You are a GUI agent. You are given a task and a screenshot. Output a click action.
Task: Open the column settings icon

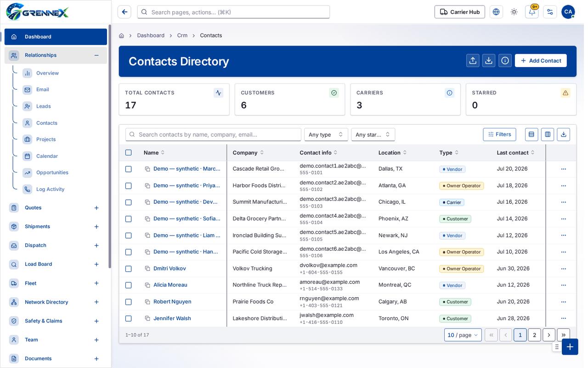point(548,134)
